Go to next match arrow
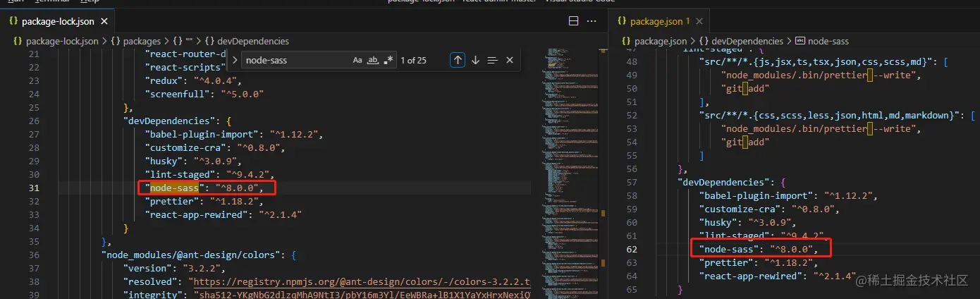Screen dimensions: 980x299 [x=475, y=61]
